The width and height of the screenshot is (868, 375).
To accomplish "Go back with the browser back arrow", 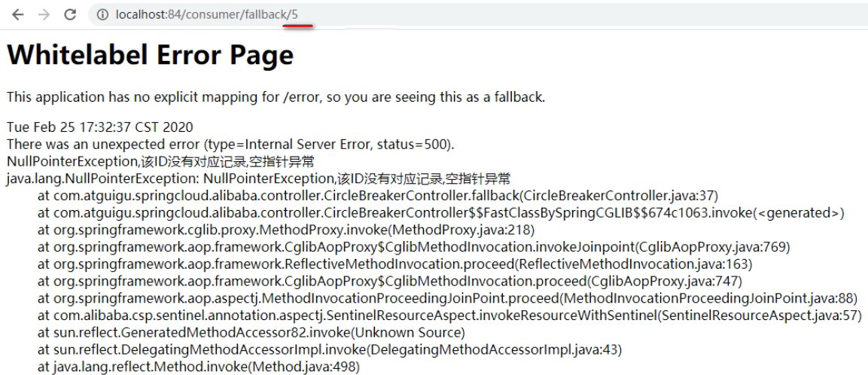I will click(x=18, y=15).
